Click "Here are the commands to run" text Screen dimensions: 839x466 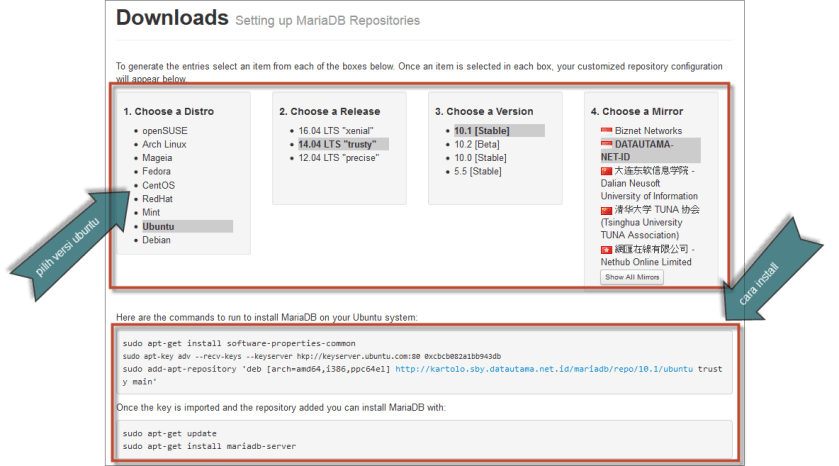(267, 317)
